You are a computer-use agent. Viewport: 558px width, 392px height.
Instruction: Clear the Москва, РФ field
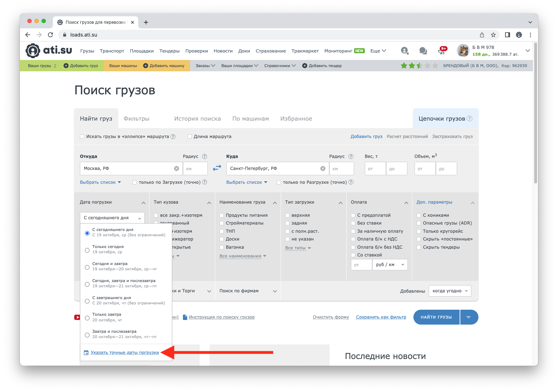pyautogui.click(x=177, y=169)
